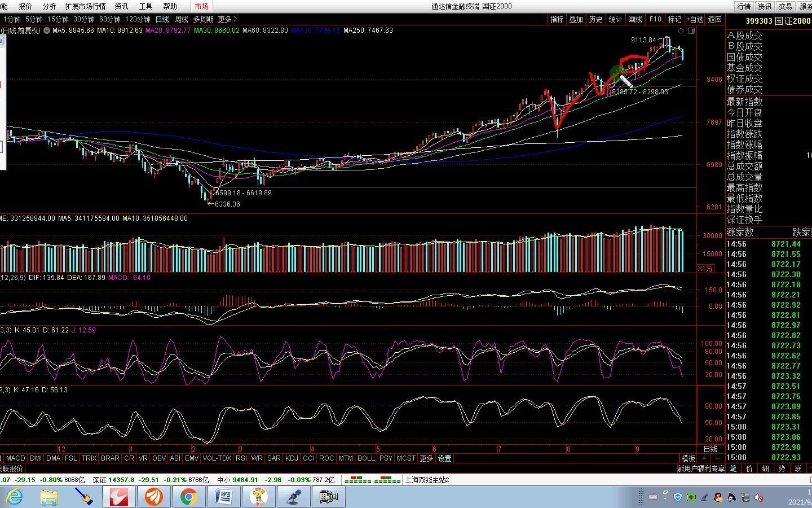Click the F10 toolbar button
The height and width of the screenshot is (508, 812).
coord(655,19)
